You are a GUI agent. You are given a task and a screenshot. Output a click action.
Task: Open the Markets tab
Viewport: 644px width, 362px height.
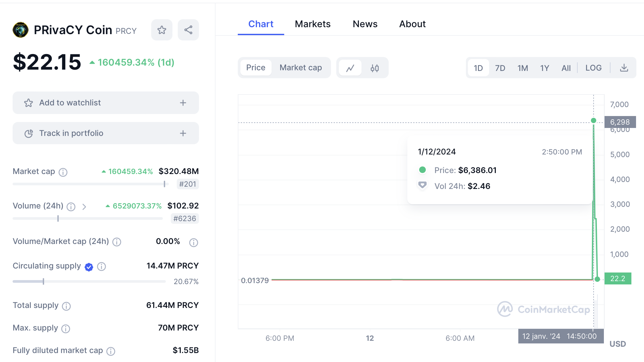[312, 24]
